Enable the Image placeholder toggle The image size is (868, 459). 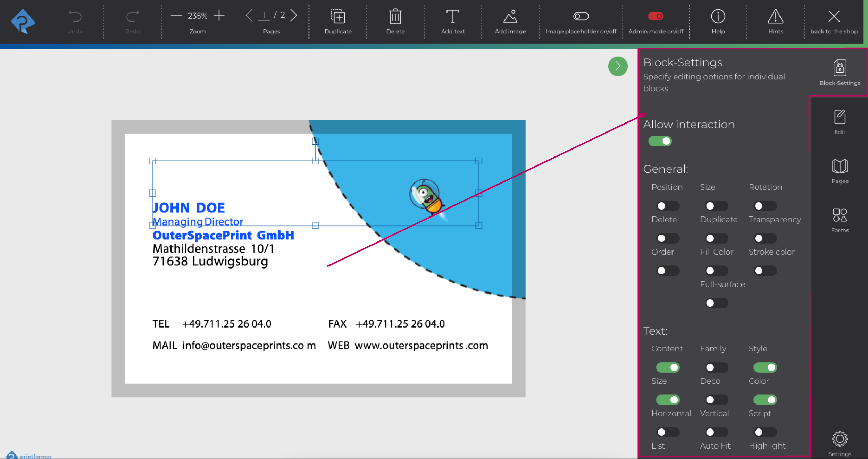click(x=581, y=16)
